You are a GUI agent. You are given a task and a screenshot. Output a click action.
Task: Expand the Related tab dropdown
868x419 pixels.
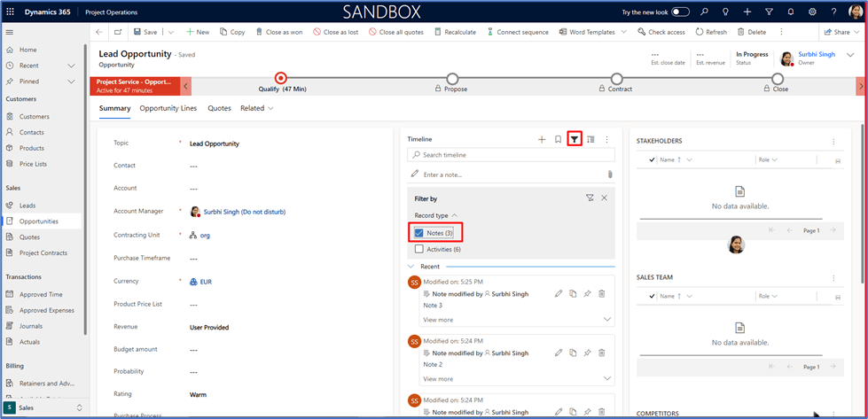tap(257, 108)
